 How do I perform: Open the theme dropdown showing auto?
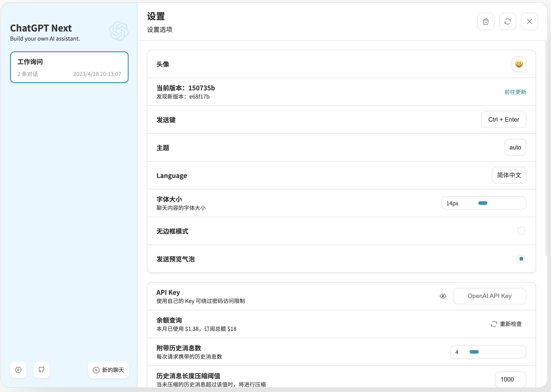pos(515,147)
